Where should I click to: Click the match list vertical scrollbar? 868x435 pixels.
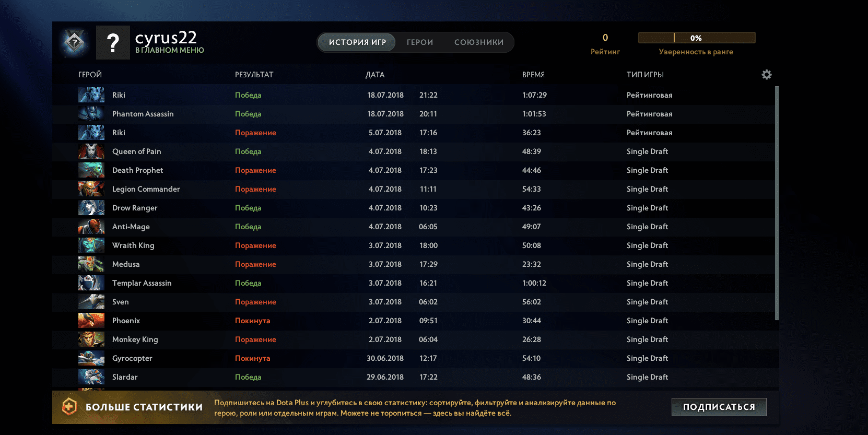coord(777,204)
